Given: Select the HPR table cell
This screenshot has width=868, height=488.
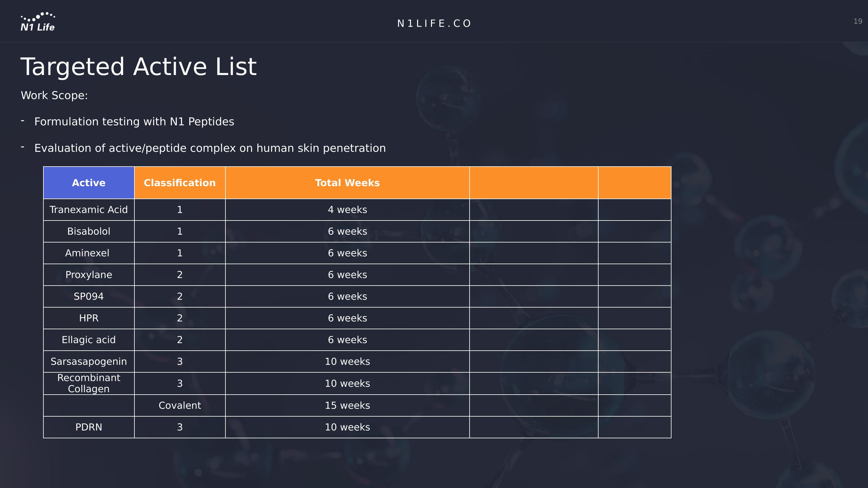Looking at the screenshot, I should (x=89, y=318).
